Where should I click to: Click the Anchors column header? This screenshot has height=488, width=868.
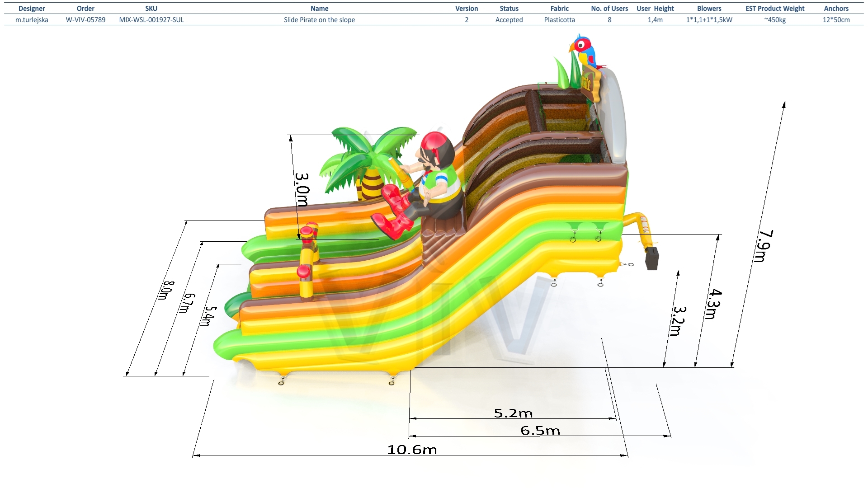836,9
